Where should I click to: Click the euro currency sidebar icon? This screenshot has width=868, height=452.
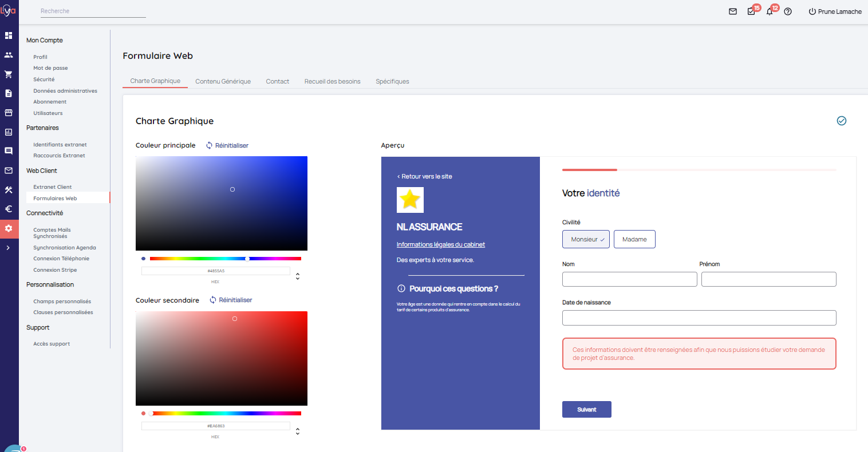(x=9, y=209)
